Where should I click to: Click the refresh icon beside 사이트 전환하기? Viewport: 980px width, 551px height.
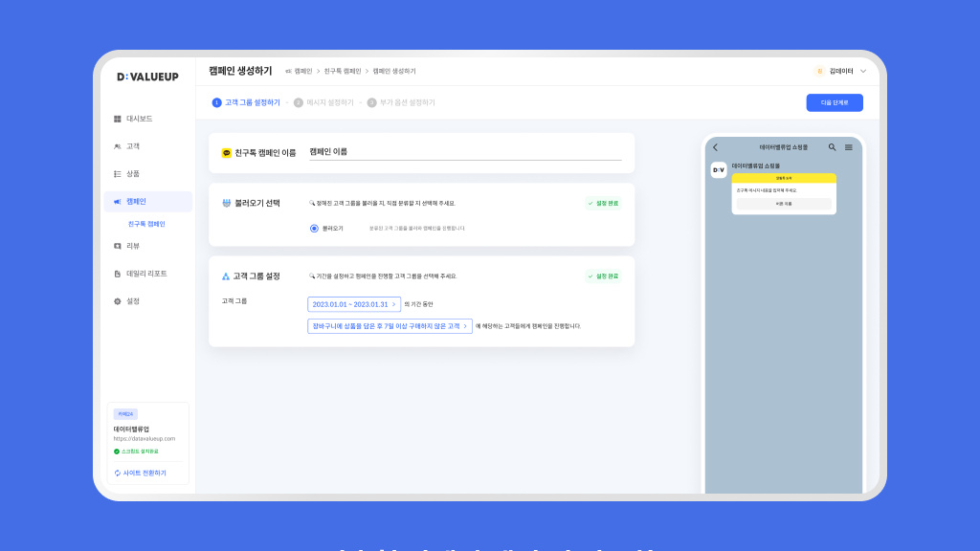pos(117,473)
